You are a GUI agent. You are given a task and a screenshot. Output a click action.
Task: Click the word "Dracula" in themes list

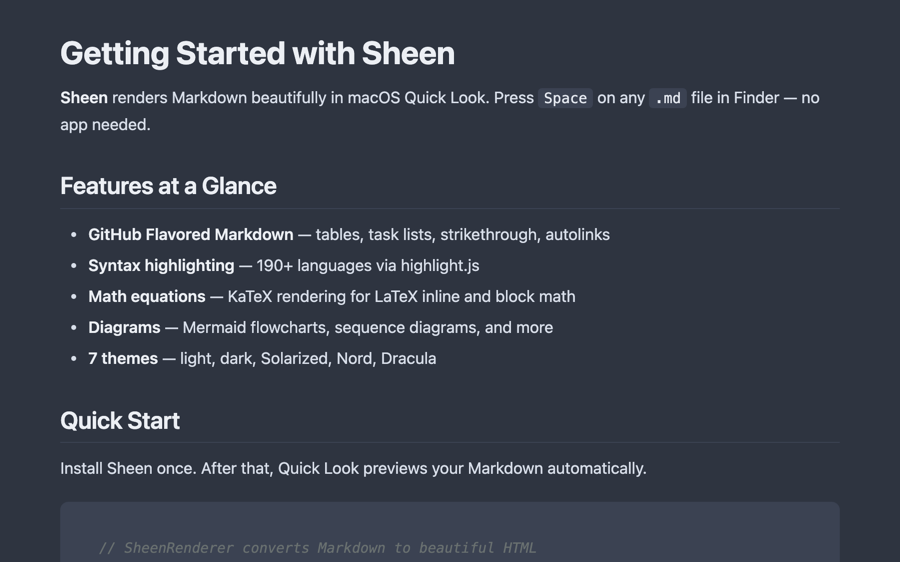pyautogui.click(x=408, y=359)
